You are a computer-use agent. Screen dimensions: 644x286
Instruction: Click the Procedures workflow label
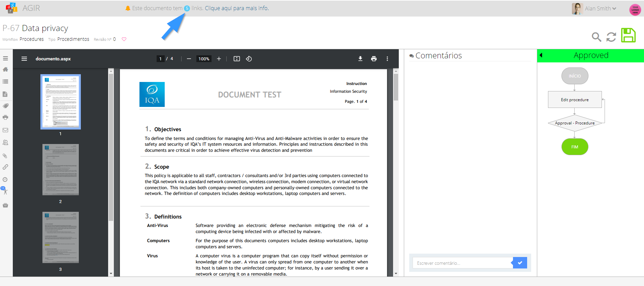(x=32, y=39)
